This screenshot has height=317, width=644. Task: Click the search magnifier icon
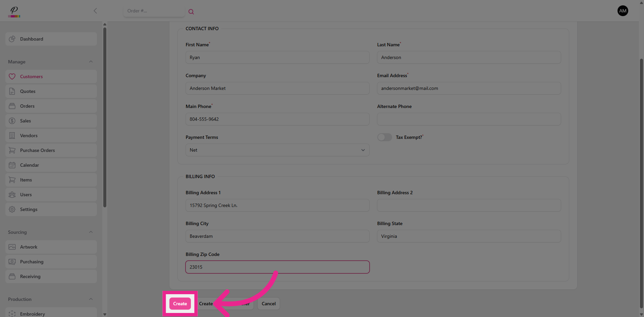coord(191,11)
